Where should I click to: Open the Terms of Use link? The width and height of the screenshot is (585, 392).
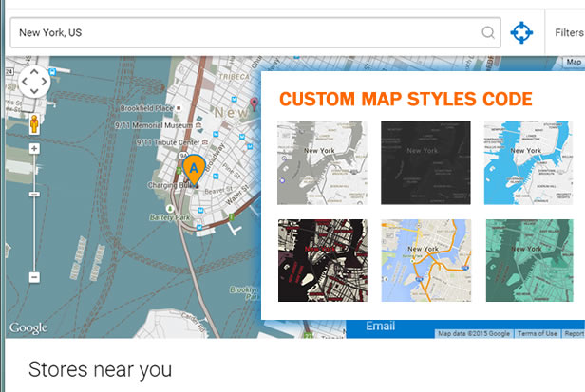click(x=538, y=334)
